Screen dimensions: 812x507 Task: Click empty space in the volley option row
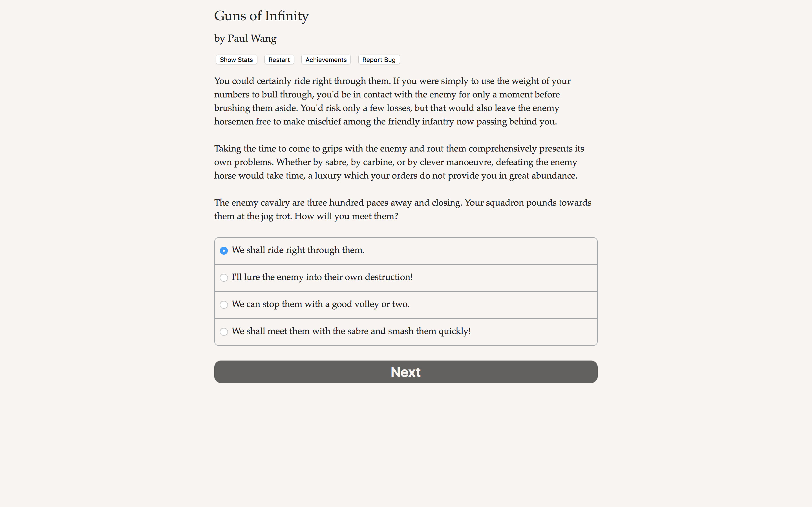[x=503, y=304]
